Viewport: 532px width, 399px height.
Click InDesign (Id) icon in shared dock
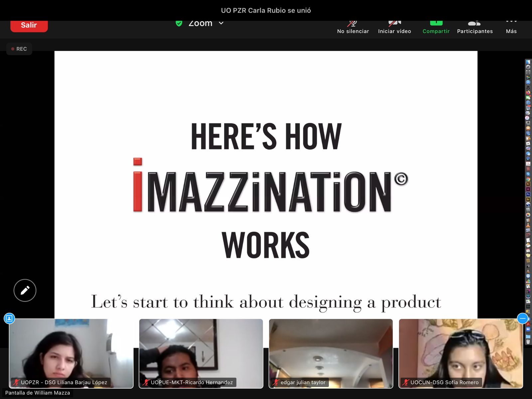coord(528,189)
